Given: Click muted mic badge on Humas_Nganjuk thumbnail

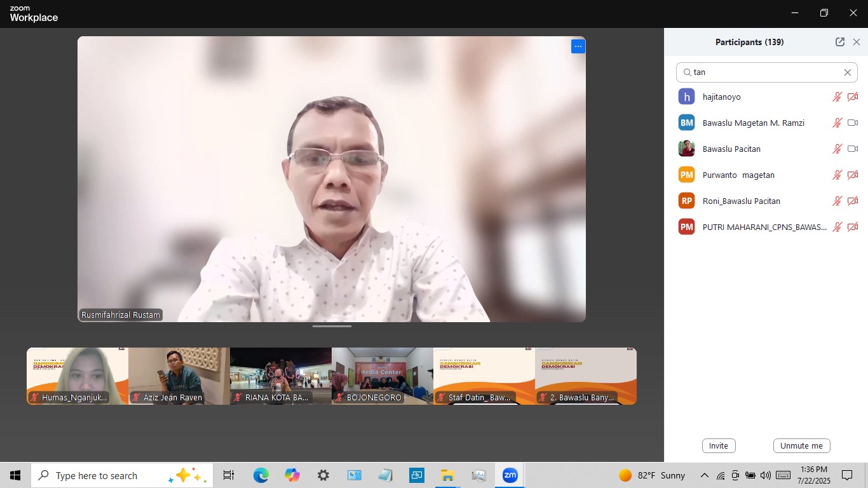Looking at the screenshot, I should [x=33, y=398].
